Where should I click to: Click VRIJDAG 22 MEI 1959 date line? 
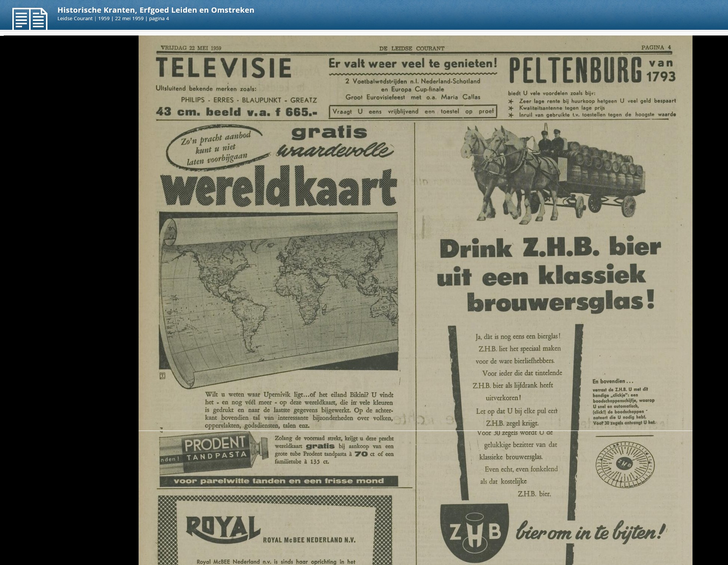click(191, 48)
